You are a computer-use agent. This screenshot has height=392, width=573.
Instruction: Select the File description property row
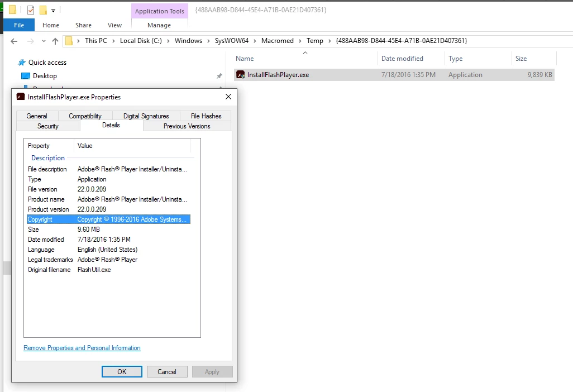[108, 169]
